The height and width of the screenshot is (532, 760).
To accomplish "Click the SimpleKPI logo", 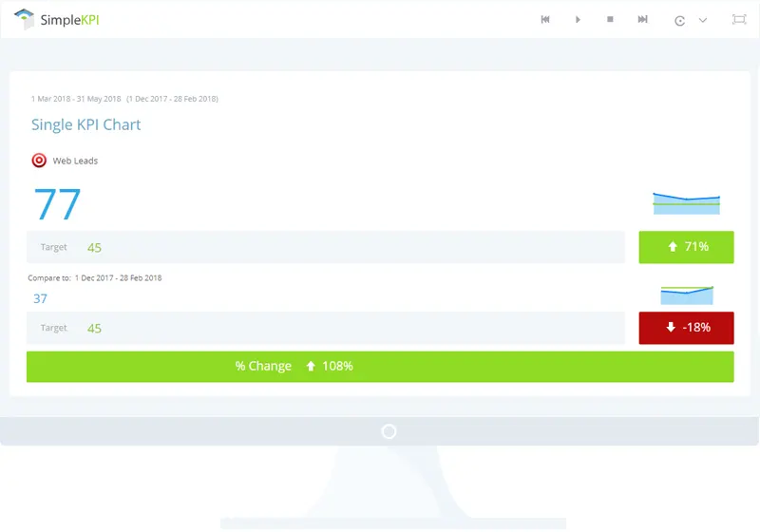I will [56, 19].
